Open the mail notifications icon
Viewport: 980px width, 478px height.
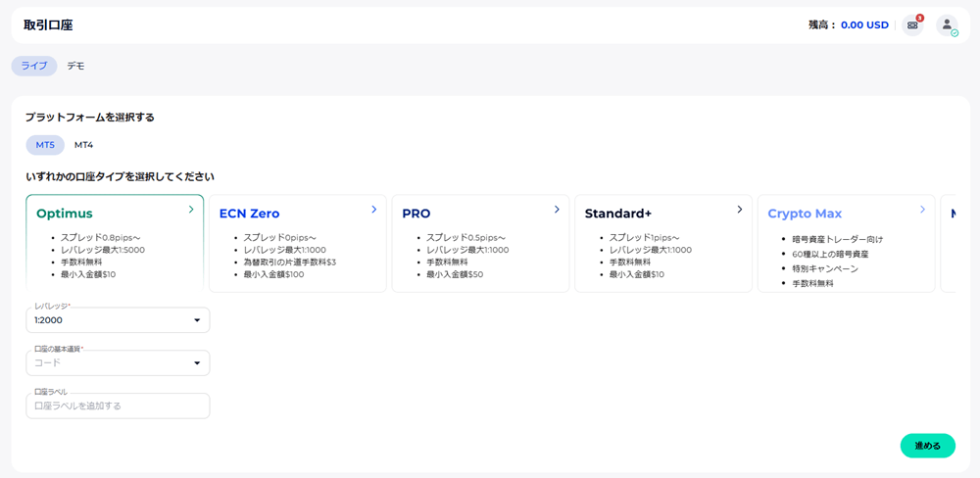[912, 25]
